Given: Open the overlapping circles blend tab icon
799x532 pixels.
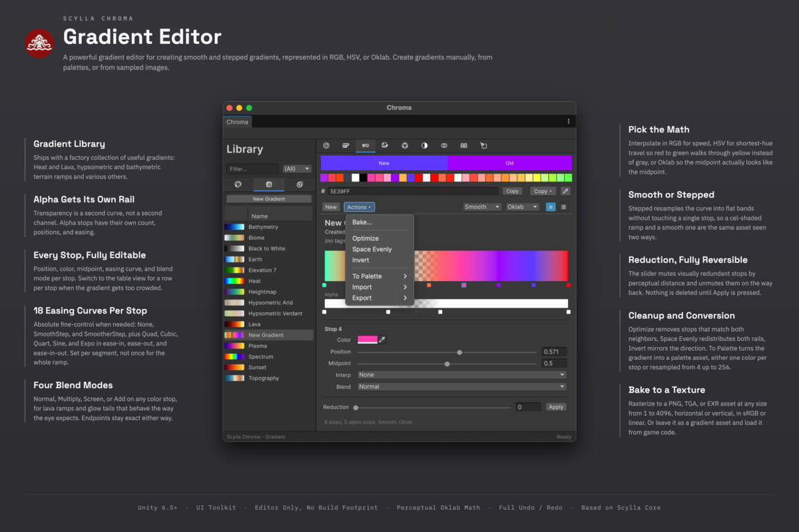Looking at the screenshot, I should (x=444, y=145).
